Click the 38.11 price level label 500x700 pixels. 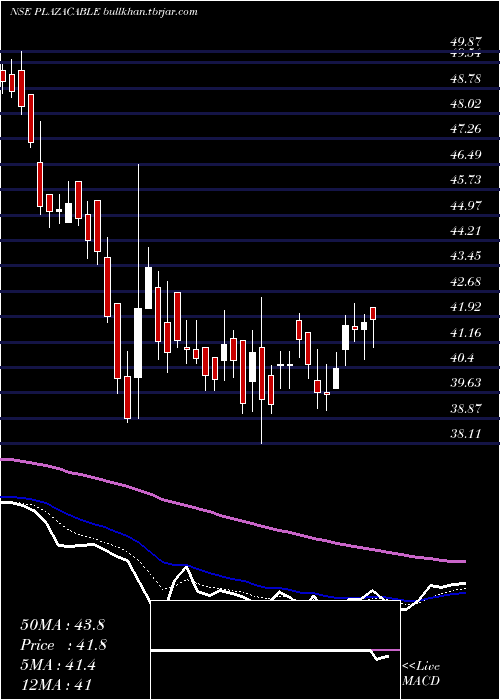click(466, 434)
